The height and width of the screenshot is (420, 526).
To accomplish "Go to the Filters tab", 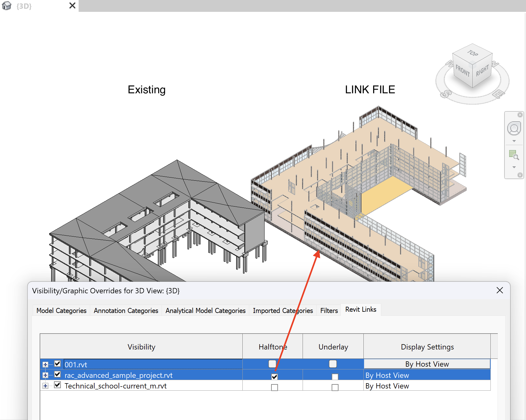I will (329, 310).
